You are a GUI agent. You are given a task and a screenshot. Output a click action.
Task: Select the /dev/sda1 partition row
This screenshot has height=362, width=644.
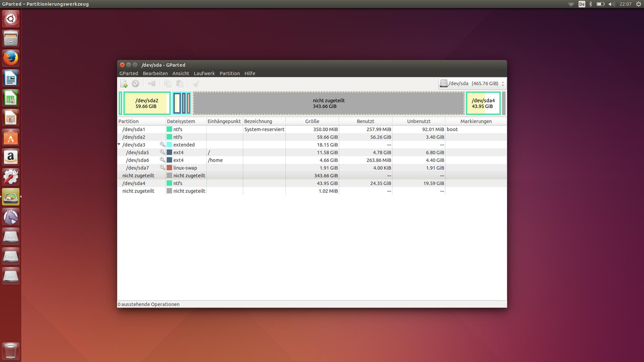tap(312, 129)
